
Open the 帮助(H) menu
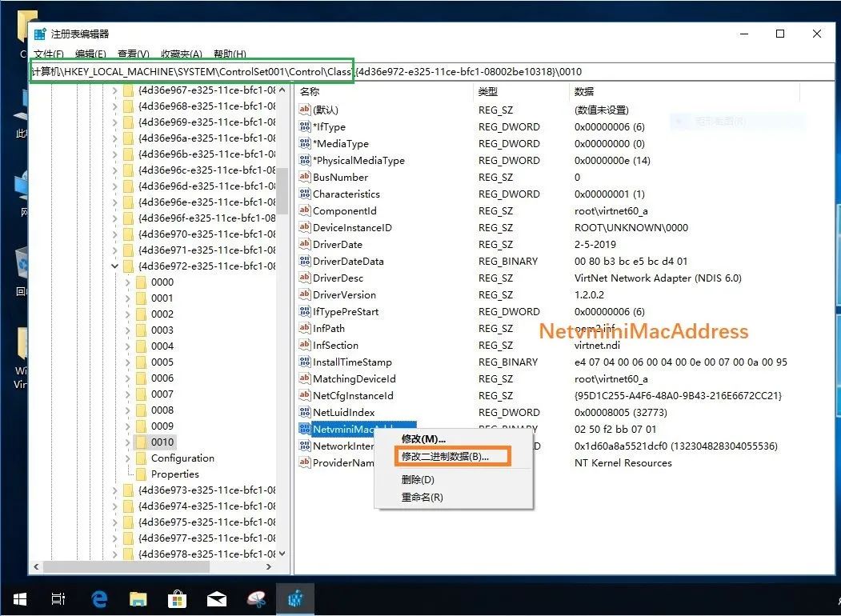tap(230, 54)
